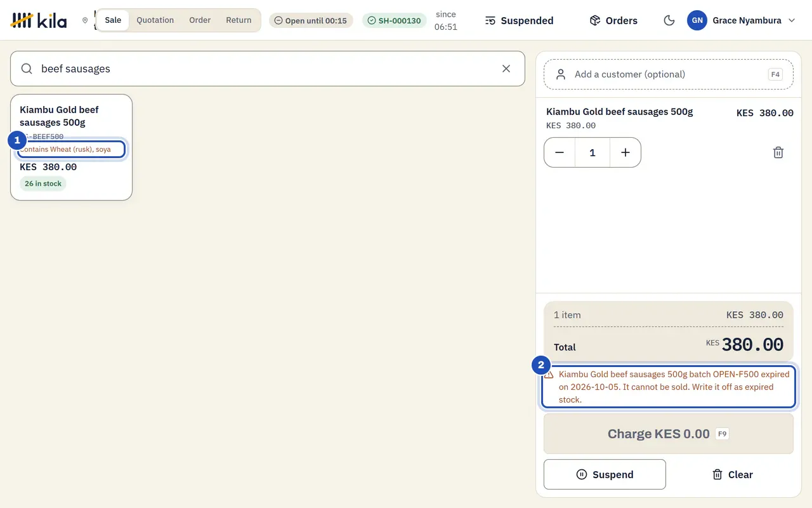Click the F9 shortcut hint

[722, 434]
